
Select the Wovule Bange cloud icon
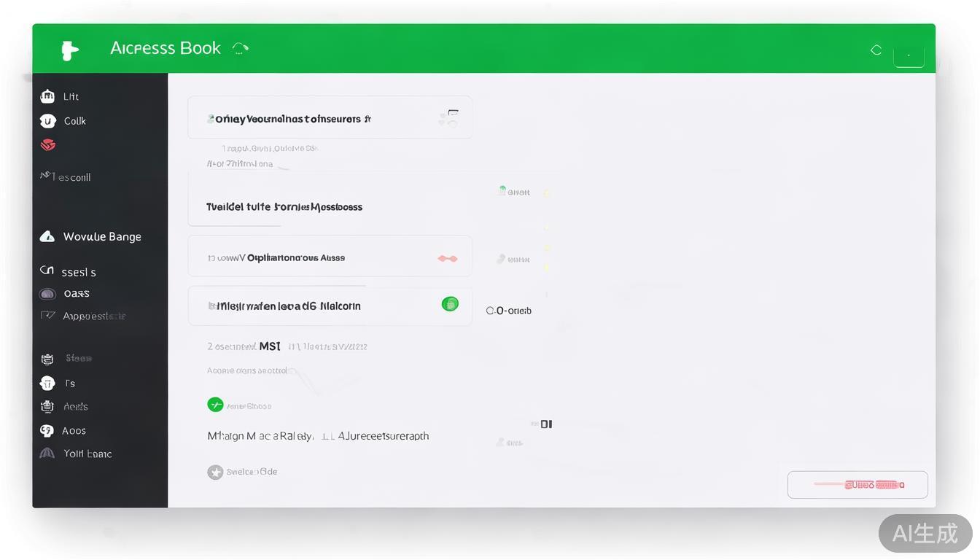(x=47, y=236)
